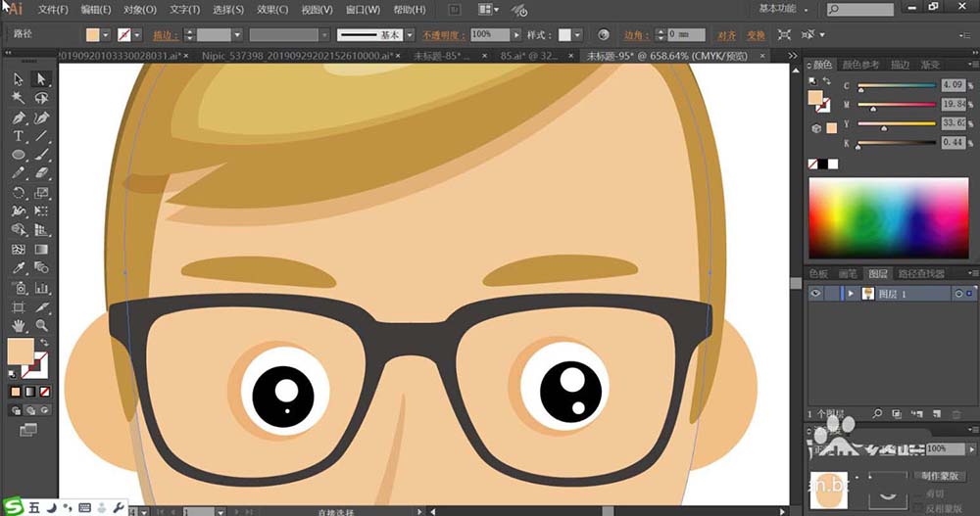Screen dimensions: 980x516
Task: Open 样式 style dropdown
Action: [x=577, y=35]
